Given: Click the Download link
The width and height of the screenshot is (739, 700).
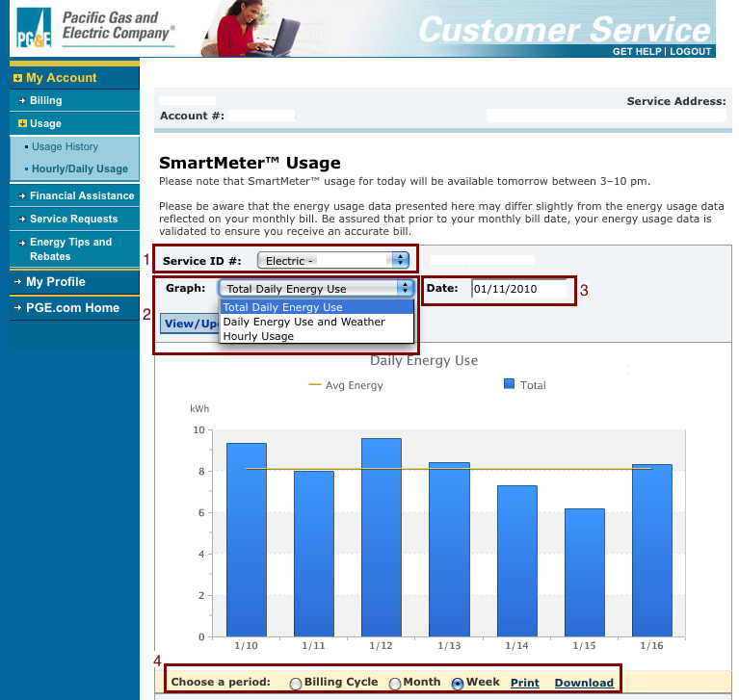Looking at the screenshot, I should pyautogui.click(x=584, y=683).
